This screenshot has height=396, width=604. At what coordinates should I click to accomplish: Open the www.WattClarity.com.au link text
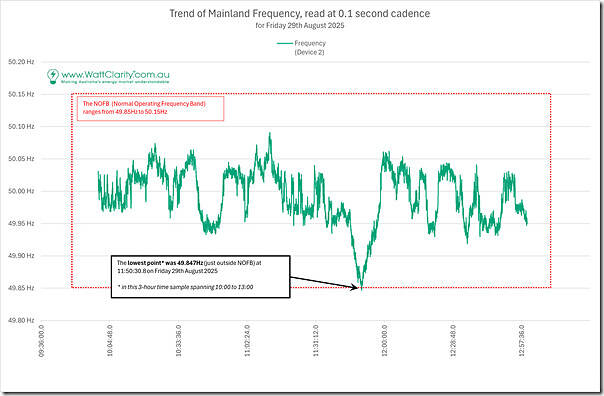(x=115, y=74)
